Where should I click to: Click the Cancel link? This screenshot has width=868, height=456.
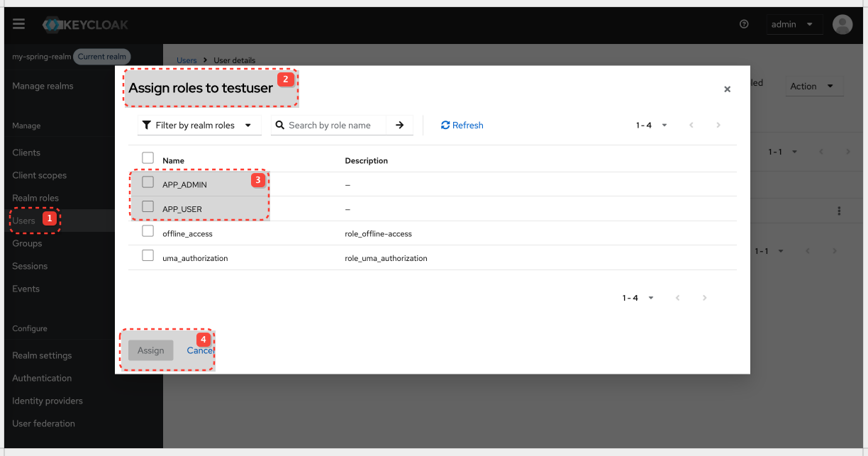(200, 350)
